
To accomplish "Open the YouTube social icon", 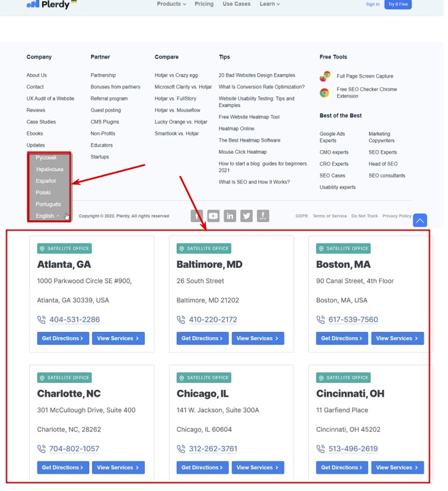I will 213,216.
